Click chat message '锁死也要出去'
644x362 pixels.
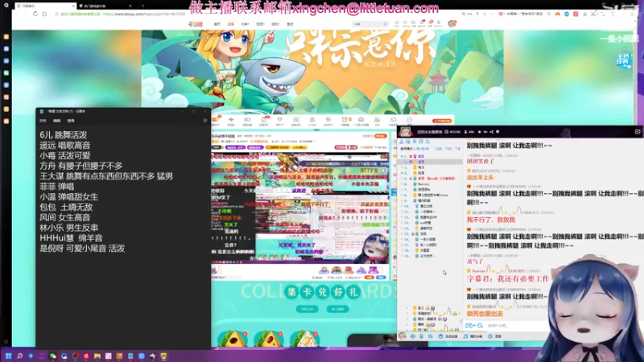pos(485,314)
